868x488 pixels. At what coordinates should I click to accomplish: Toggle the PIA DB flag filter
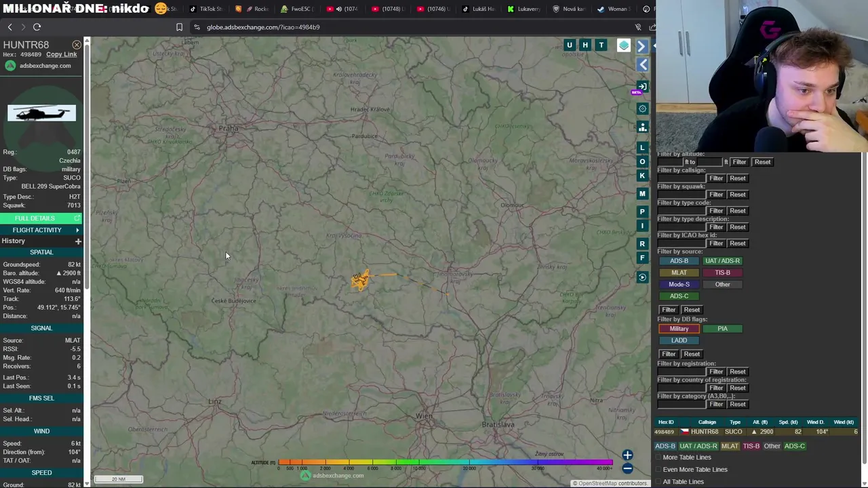pyautogui.click(x=722, y=329)
